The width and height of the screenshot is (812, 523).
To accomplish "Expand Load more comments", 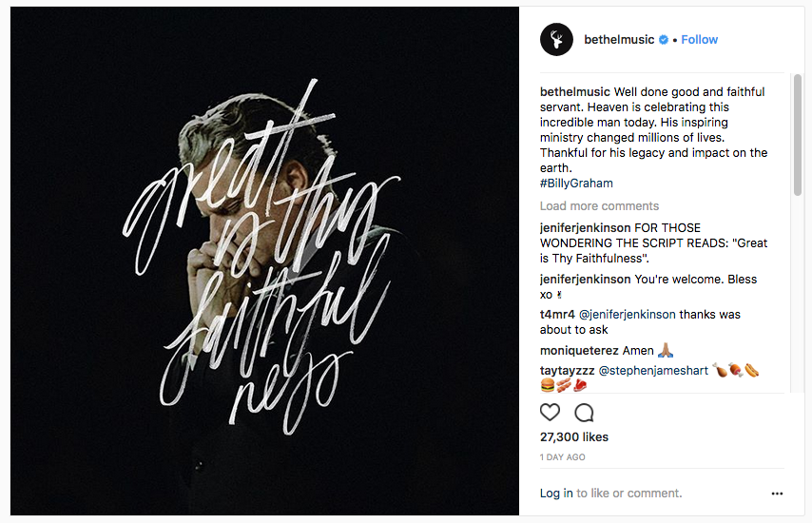I will tap(599, 206).
